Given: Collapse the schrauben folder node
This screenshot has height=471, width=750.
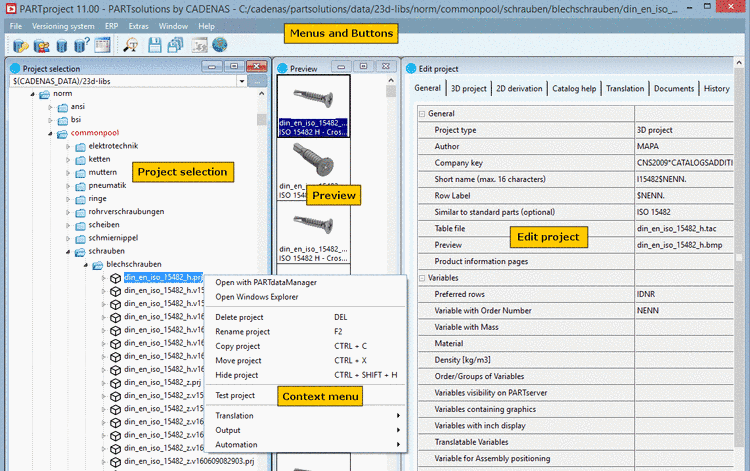Looking at the screenshot, I should coord(68,252).
